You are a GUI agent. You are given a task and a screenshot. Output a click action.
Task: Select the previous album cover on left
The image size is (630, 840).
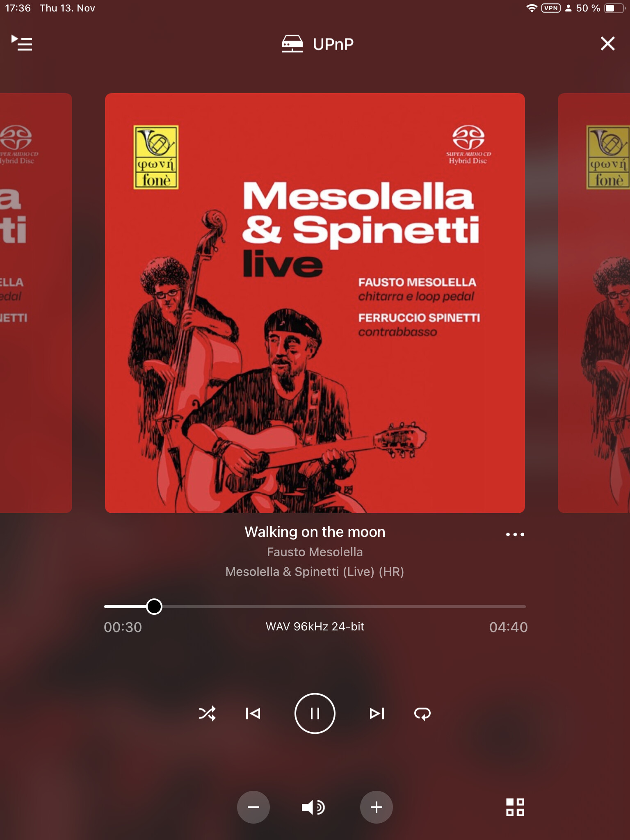click(36, 303)
